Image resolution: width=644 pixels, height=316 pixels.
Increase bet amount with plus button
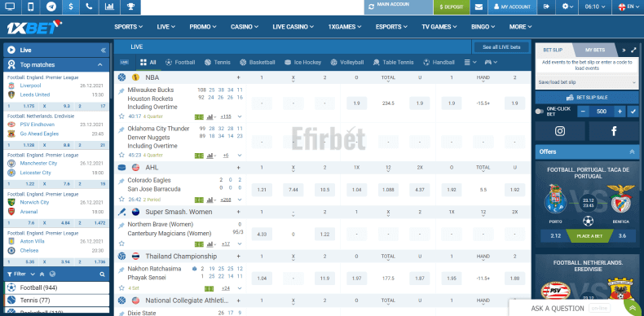(x=620, y=112)
